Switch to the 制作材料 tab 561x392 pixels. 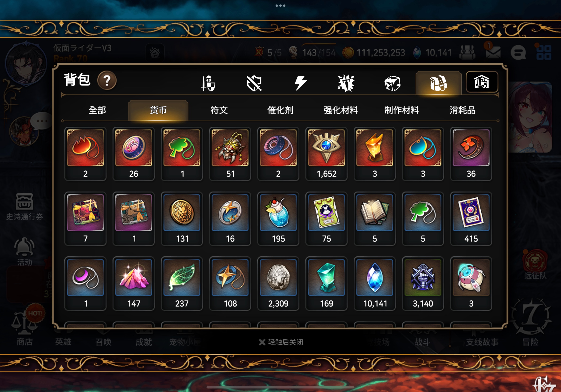402,110
